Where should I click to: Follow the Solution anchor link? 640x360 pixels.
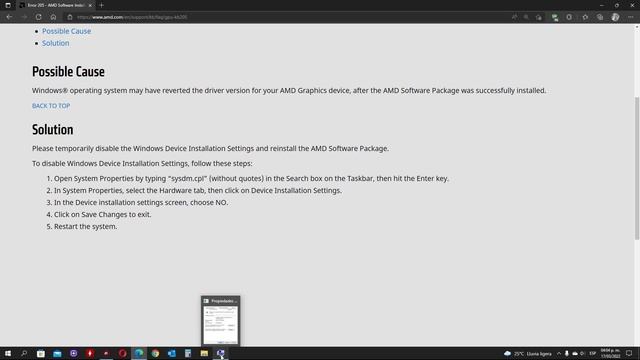click(x=56, y=43)
